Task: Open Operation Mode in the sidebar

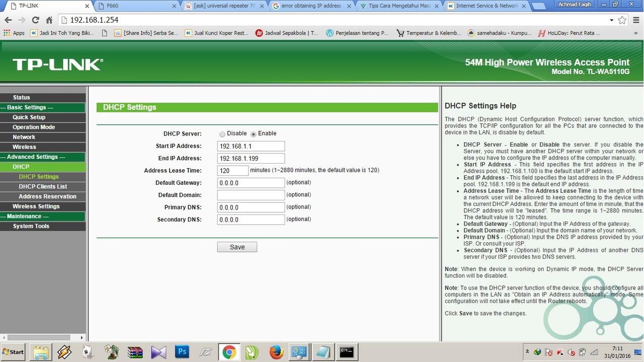Action: click(x=43, y=127)
